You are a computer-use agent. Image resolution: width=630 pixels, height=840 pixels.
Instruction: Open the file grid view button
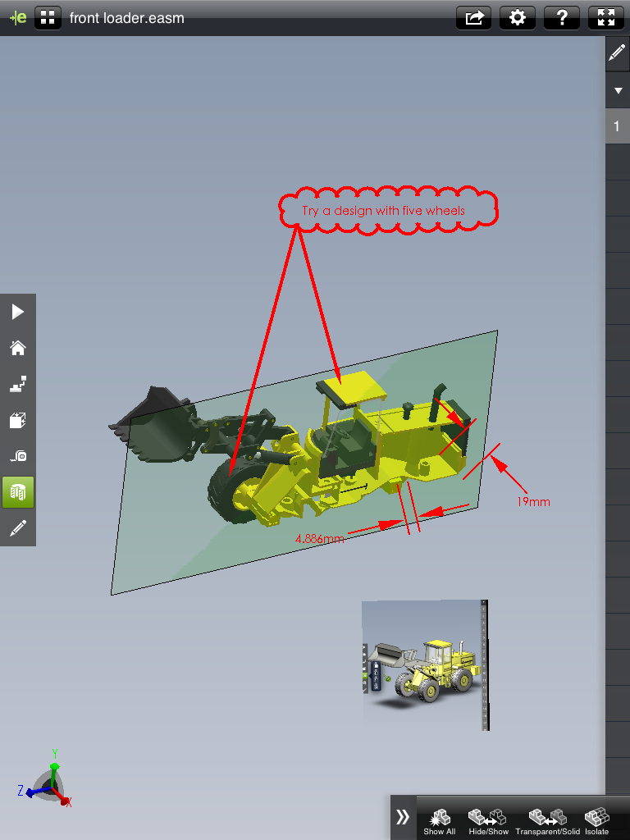coord(48,18)
